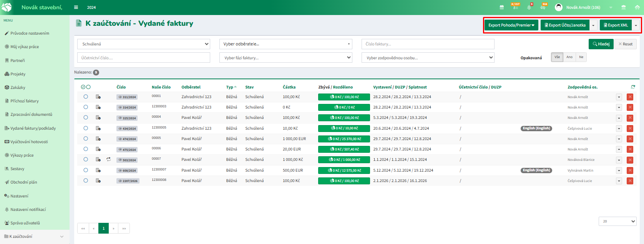Go to home via the house icon
Image resolution: width=644 pixels, height=244 pixels.
(x=637, y=7)
